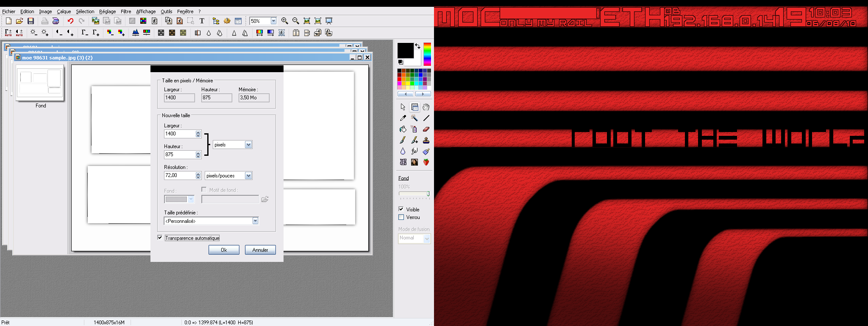868x326 pixels.
Task: Show the previous color palette page with the left arrow
Action: (x=406, y=94)
